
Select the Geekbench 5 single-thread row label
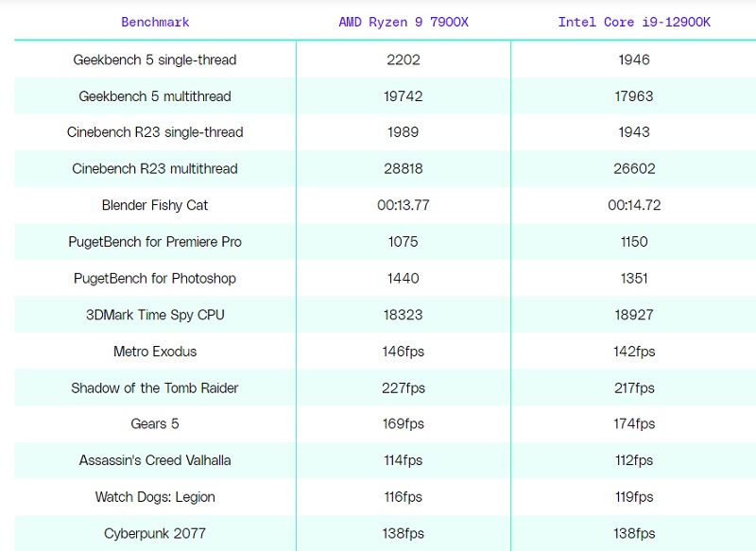point(155,60)
